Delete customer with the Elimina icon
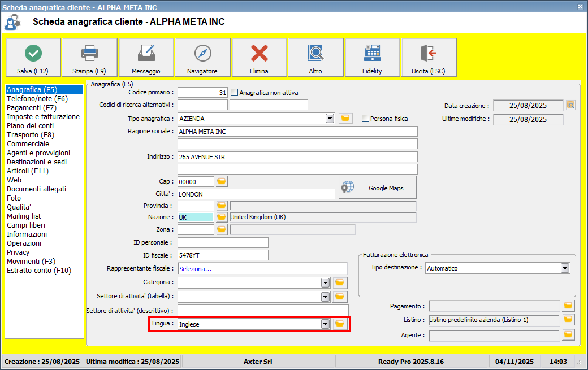 click(x=259, y=53)
